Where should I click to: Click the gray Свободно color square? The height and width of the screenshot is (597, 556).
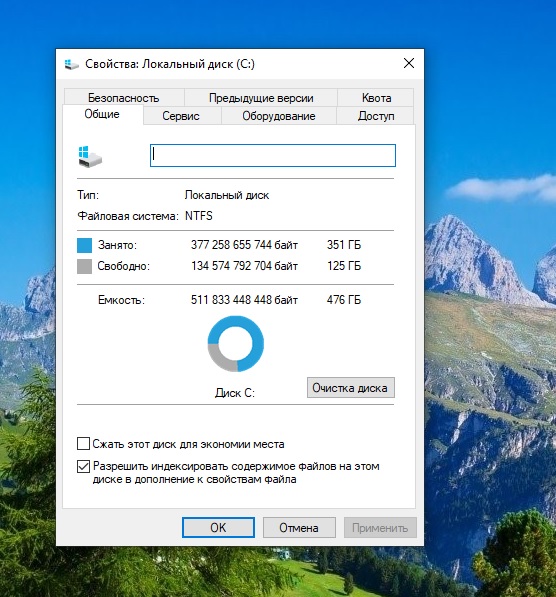(85, 266)
